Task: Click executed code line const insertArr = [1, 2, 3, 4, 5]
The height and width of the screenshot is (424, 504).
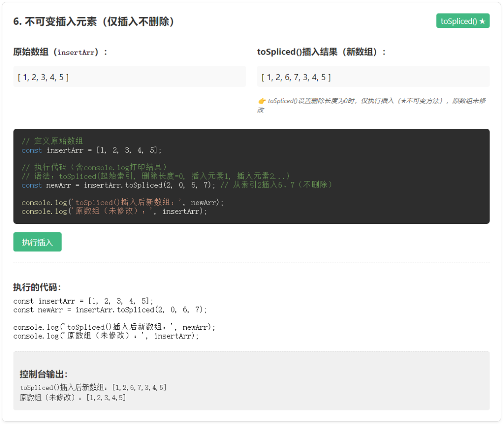Action: (83, 301)
